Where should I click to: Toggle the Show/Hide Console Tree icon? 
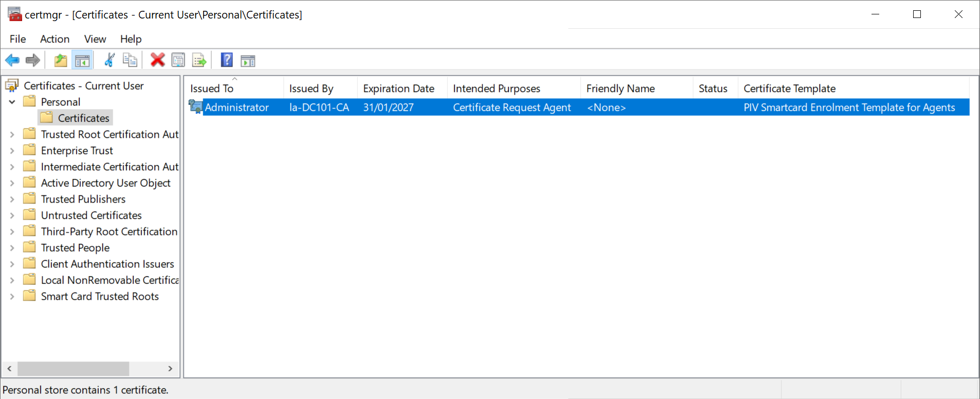82,61
